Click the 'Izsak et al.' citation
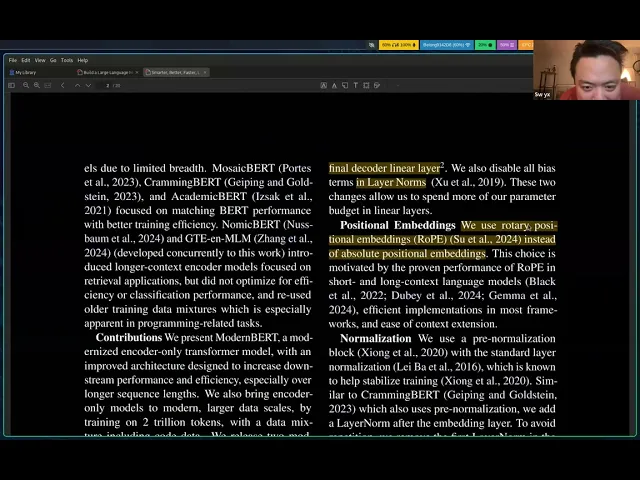This screenshot has width=640, height=480. (282, 197)
